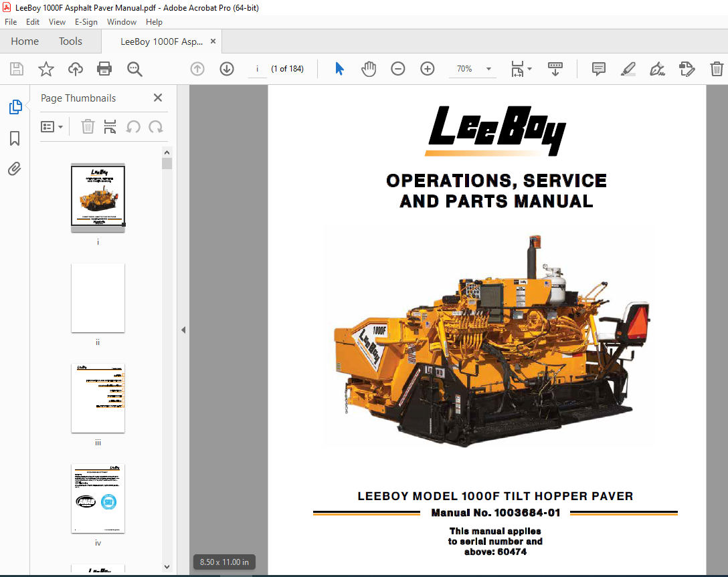Image resolution: width=728 pixels, height=577 pixels.
Task: Click the Save file icon
Action: pyautogui.click(x=17, y=69)
